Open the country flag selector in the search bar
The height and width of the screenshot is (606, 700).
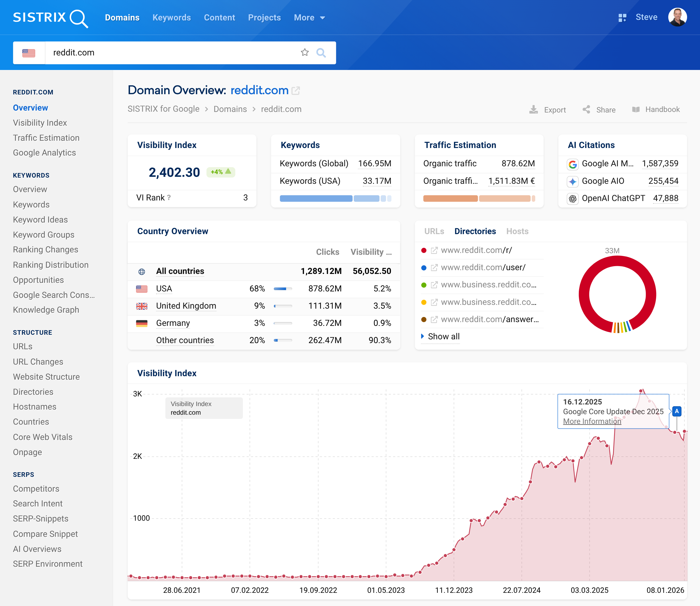[x=29, y=53]
